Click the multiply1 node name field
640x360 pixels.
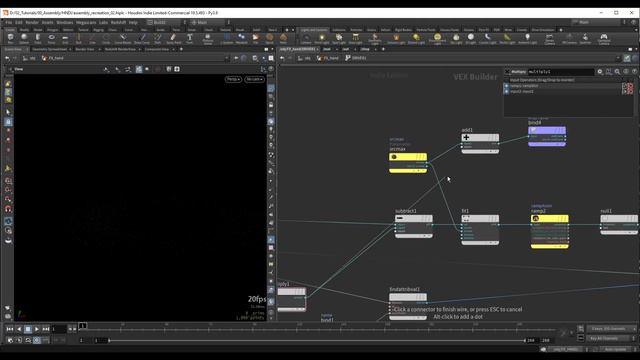561,72
